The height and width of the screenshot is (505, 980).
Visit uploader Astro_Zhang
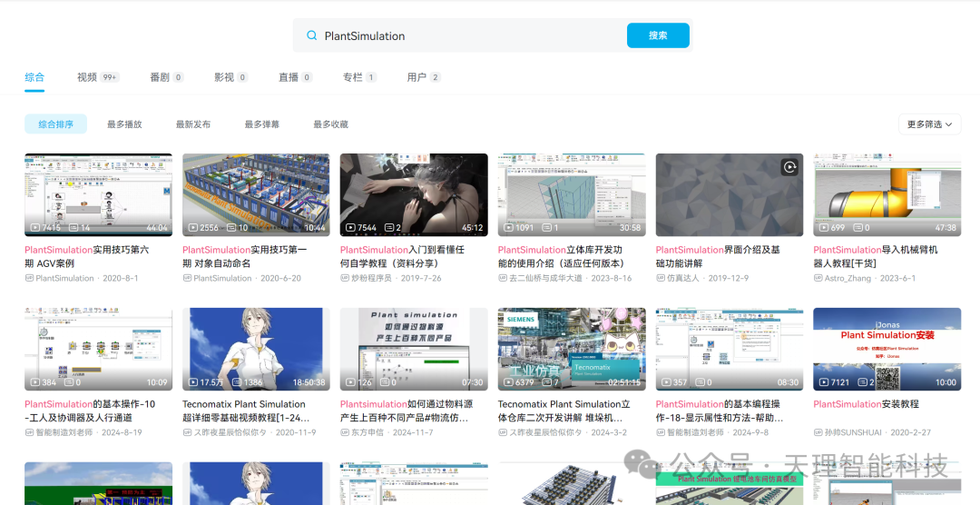click(x=847, y=278)
